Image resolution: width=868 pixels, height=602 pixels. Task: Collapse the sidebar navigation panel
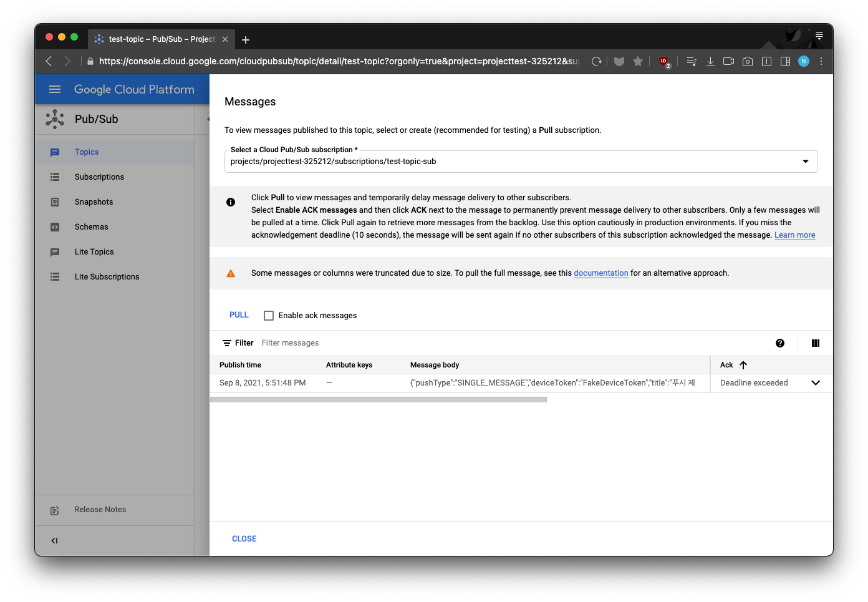click(54, 541)
